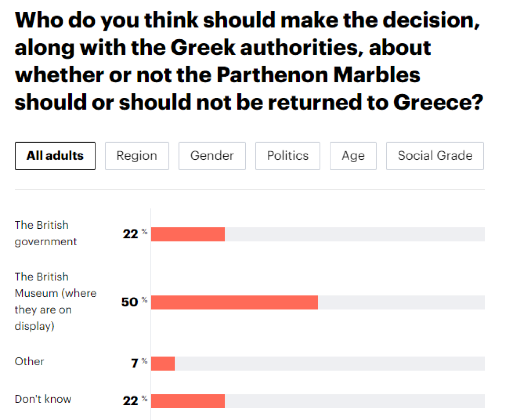Click the 7% value
Screen dimensions: 513x420
point(135,363)
